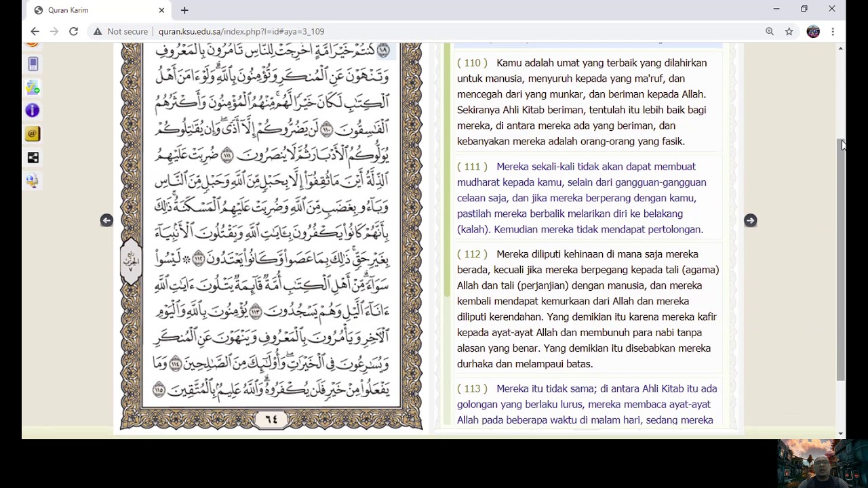Bookmark this page with star icon
The height and width of the screenshot is (488, 868).
[789, 31]
